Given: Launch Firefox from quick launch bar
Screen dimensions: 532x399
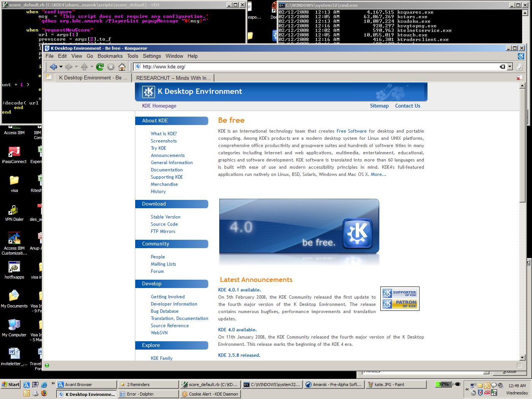Looking at the screenshot, I should tap(44, 393).
